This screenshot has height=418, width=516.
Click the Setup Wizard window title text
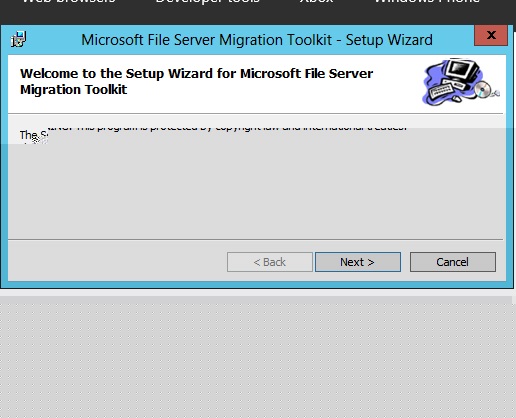coord(257,40)
